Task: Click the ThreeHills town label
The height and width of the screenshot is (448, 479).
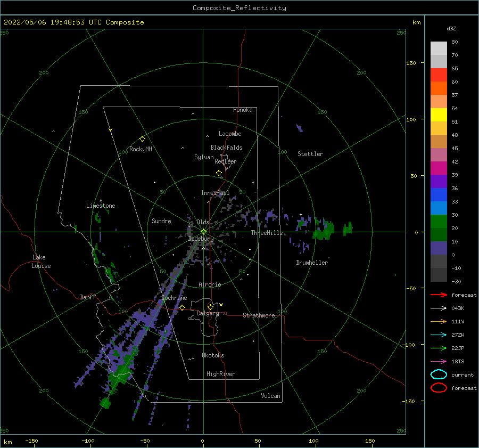Action: coord(267,233)
